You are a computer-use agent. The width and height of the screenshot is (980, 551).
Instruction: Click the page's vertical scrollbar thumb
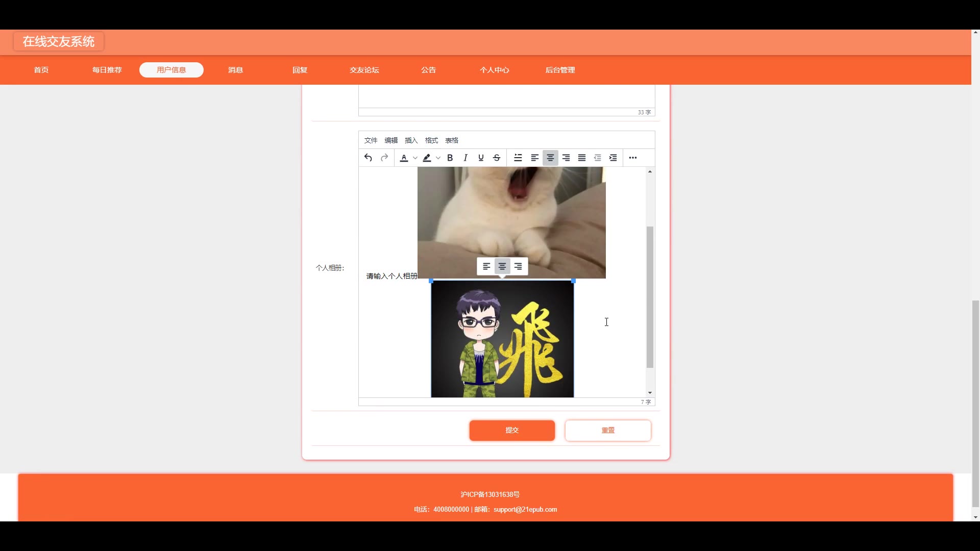(975, 404)
